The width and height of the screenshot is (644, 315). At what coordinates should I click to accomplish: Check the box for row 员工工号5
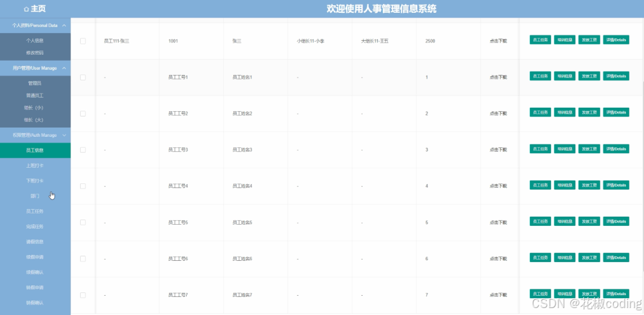83,222
